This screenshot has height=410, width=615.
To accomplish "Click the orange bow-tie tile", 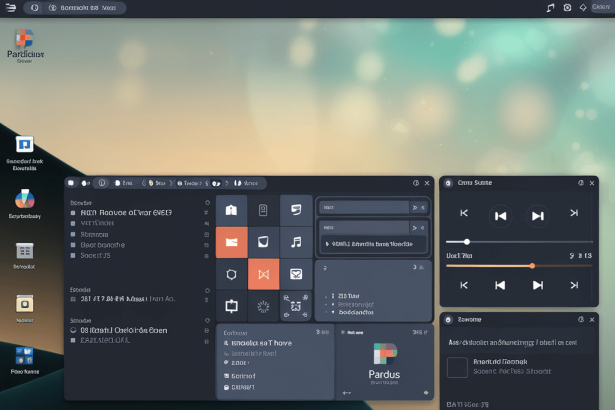I will (x=263, y=274).
